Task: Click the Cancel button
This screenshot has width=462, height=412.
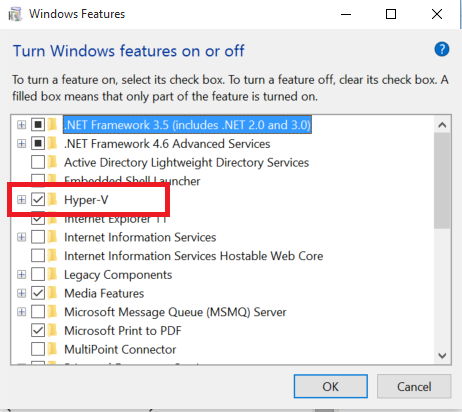Action: click(x=414, y=386)
